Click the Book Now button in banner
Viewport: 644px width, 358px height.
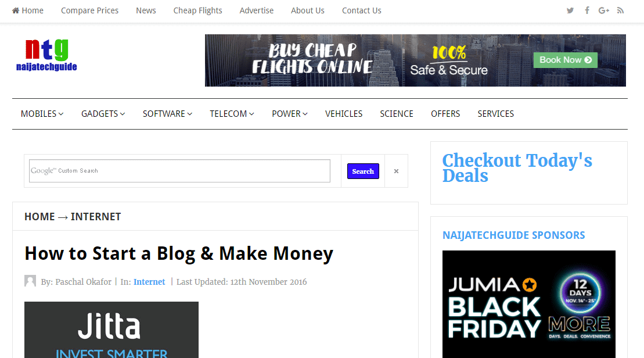click(x=565, y=60)
